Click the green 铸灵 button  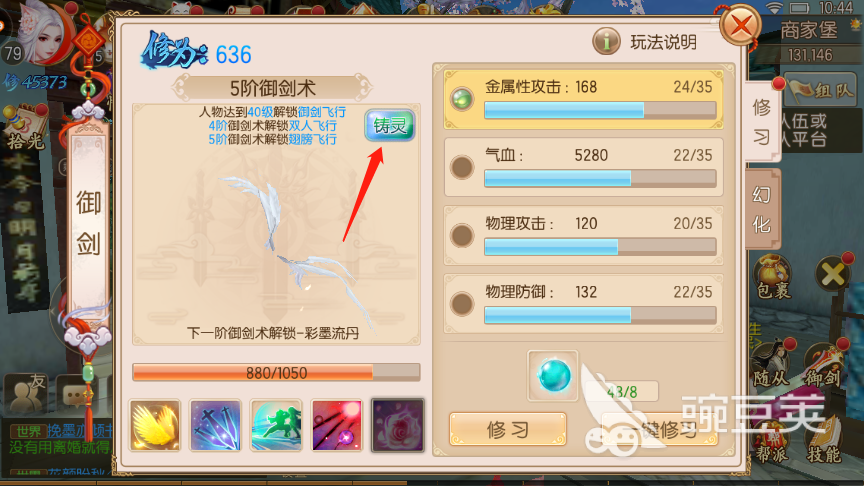point(390,126)
